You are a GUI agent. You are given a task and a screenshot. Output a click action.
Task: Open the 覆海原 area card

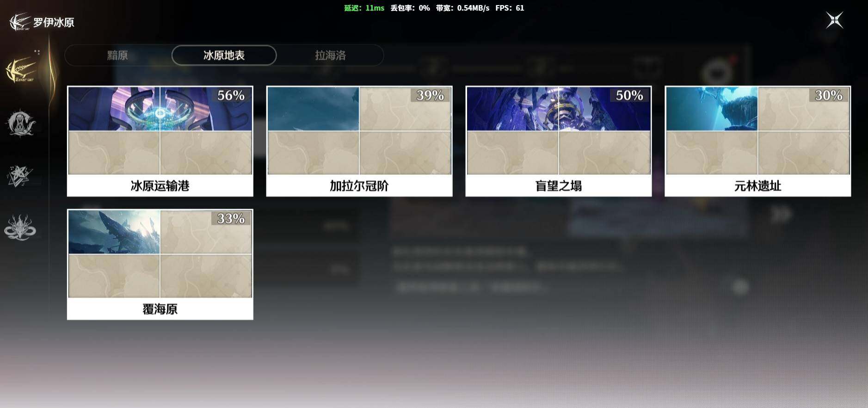[x=160, y=264]
